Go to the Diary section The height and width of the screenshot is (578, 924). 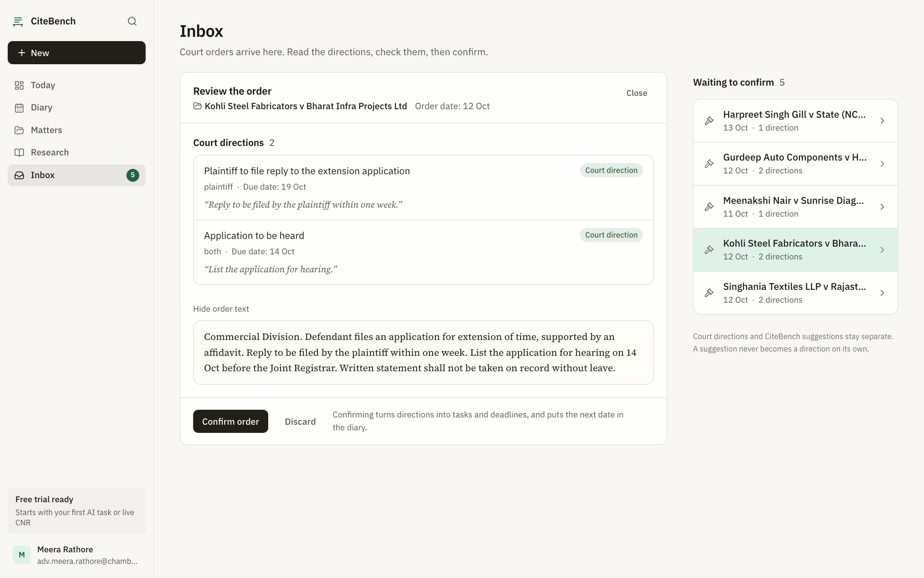pos(77,107)
